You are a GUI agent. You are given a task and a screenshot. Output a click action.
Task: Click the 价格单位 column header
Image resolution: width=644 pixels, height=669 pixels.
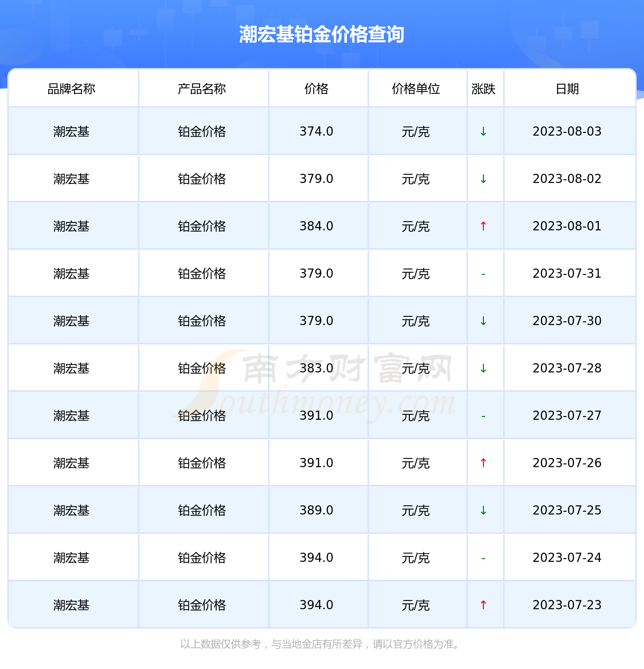pyautogui.click(x=416, y=89)
